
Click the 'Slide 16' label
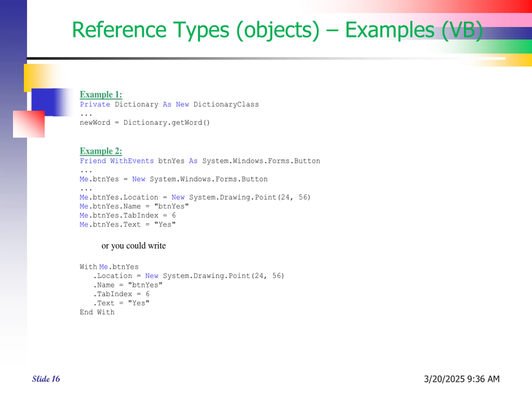coord(46,379)
